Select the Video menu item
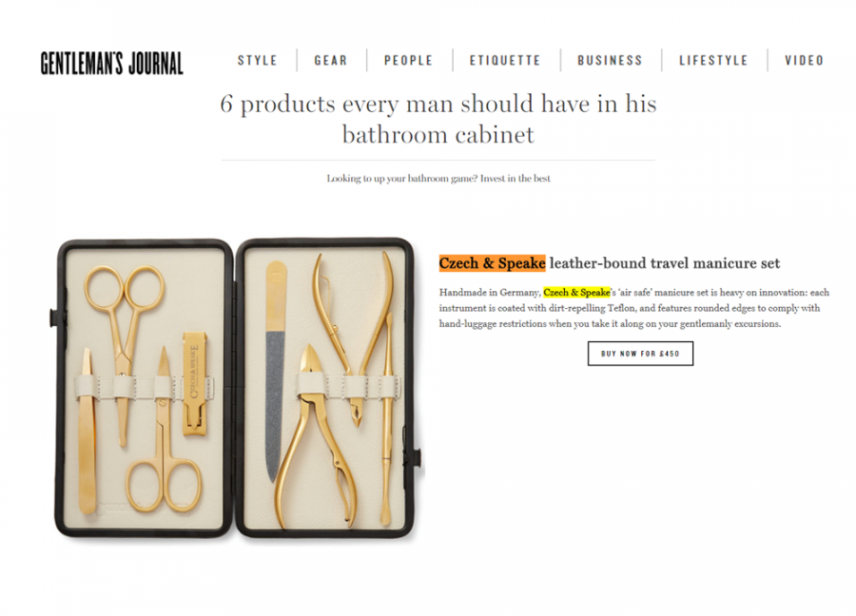 [804, 60]
